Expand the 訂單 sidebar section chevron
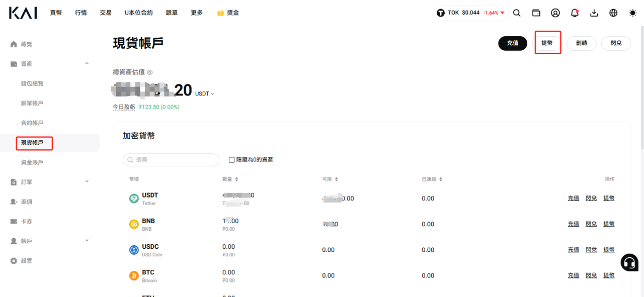 87,181
